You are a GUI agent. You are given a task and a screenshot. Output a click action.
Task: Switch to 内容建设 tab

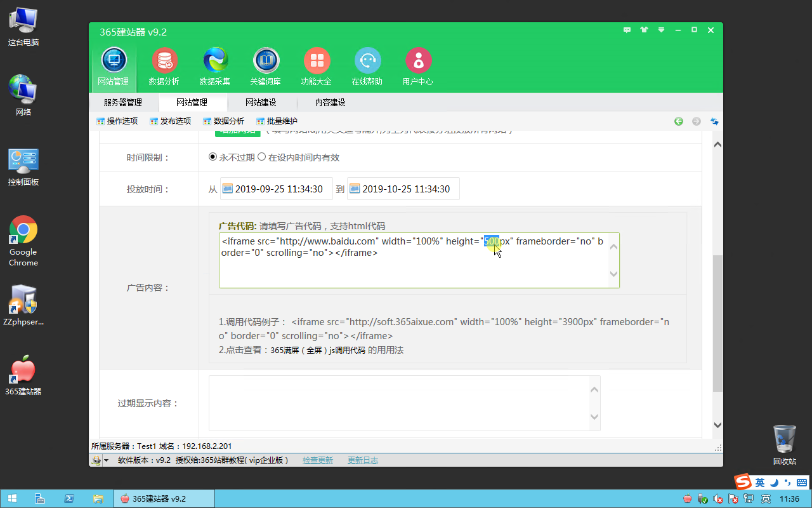click(330, 102)
